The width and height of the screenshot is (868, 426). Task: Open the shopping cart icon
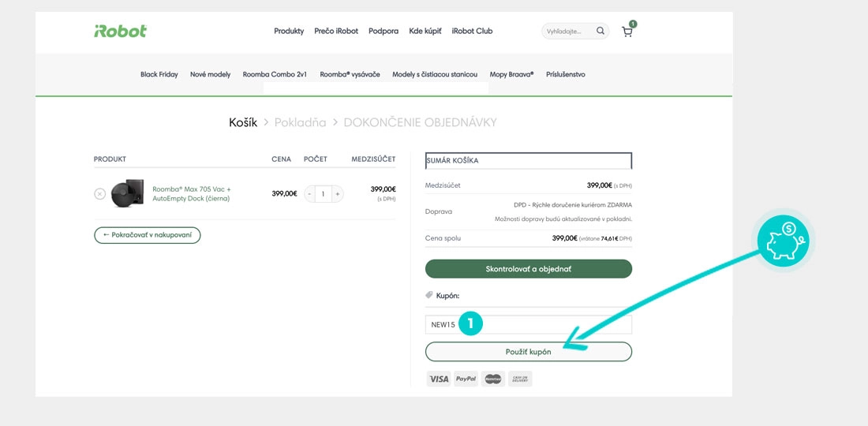pos(627,32)
